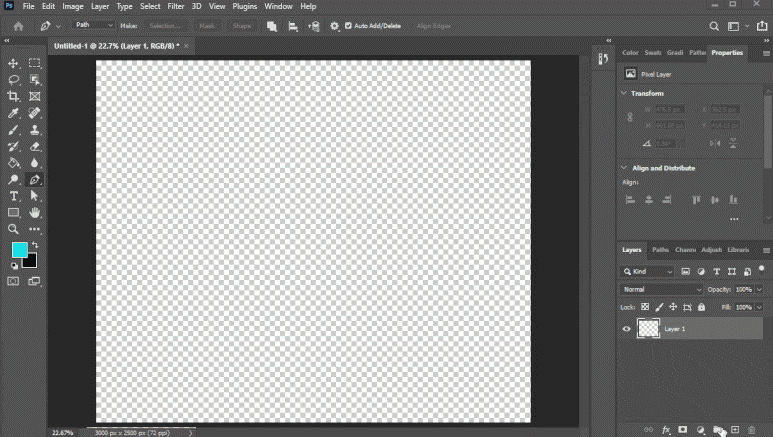773x437 pixels.
Task: Open the Fill dropdown arrow
Action: (759, 307)
